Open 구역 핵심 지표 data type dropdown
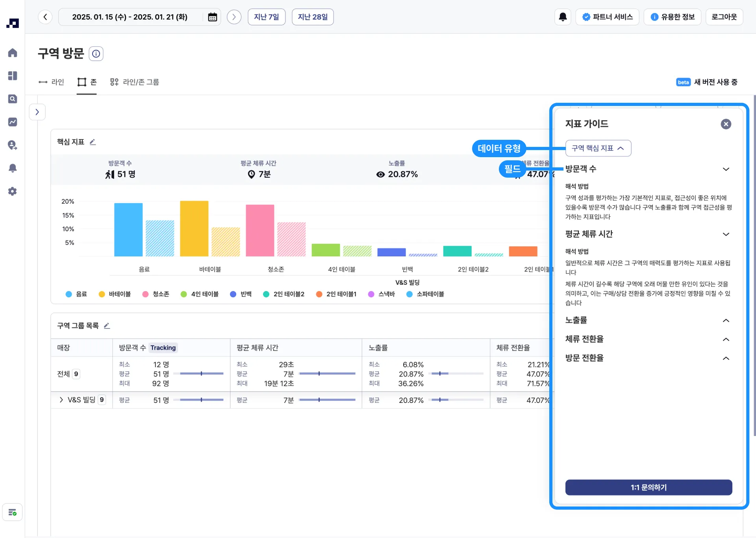The image size is (756, 538). (x=598, y=148)
